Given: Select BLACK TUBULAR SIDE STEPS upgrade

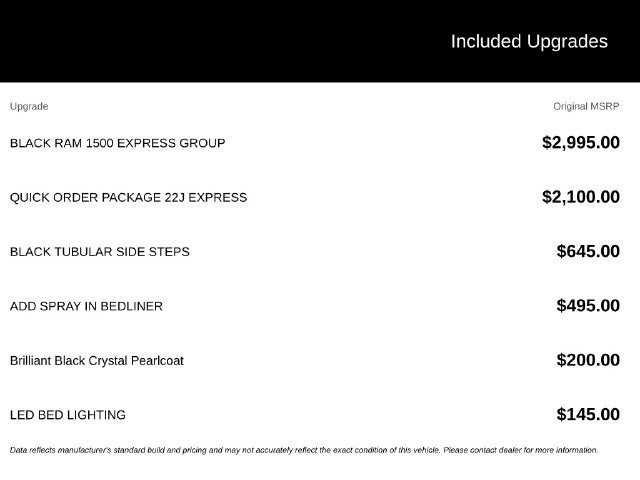Looking at the screenshot, I should tap(100, 252).
